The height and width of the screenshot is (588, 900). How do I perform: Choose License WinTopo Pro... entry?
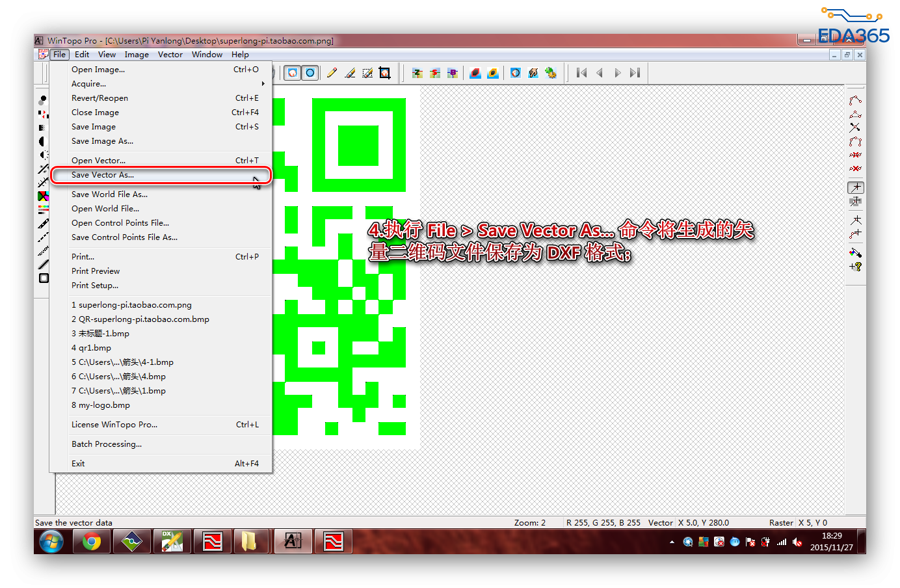(161, 425)
